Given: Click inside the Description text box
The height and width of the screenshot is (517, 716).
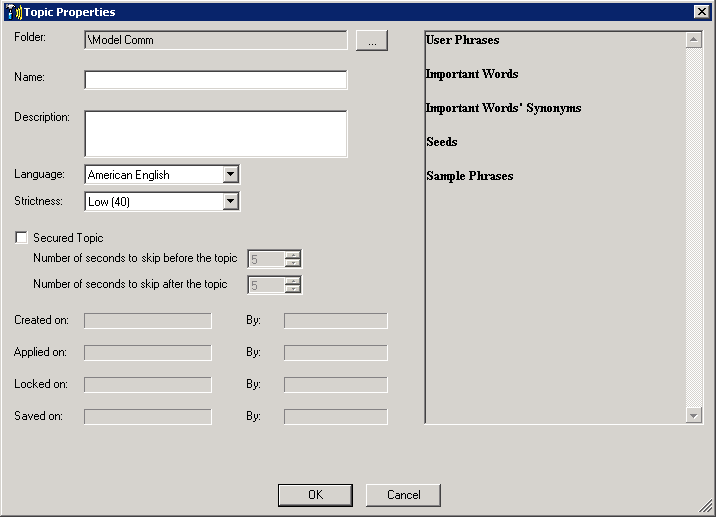Looking at the screenshot, I should 215,133.
